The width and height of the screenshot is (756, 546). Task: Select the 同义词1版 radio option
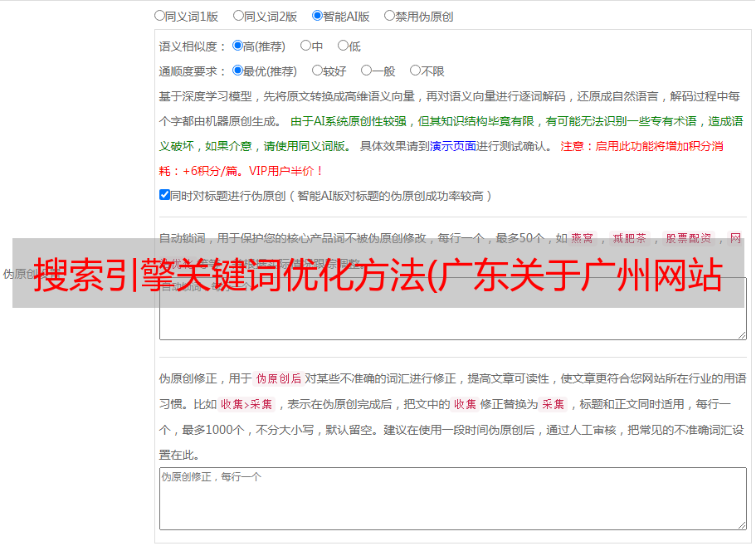(159, 16)
